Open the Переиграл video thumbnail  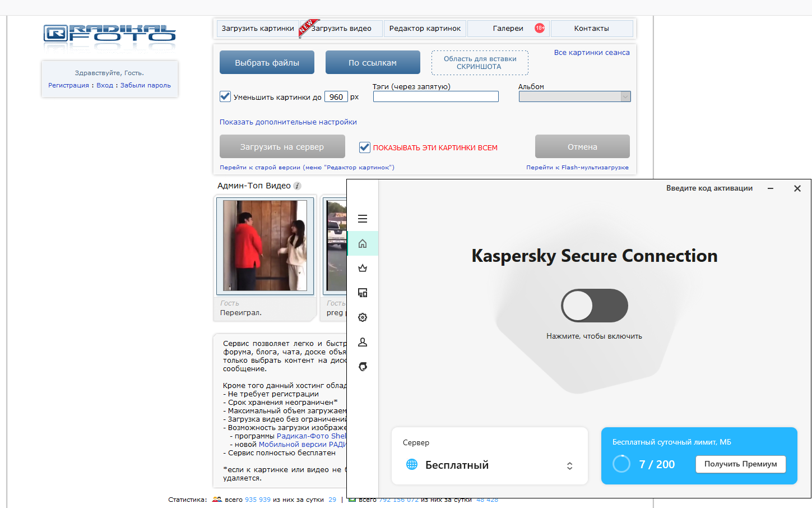click(265, 246)
